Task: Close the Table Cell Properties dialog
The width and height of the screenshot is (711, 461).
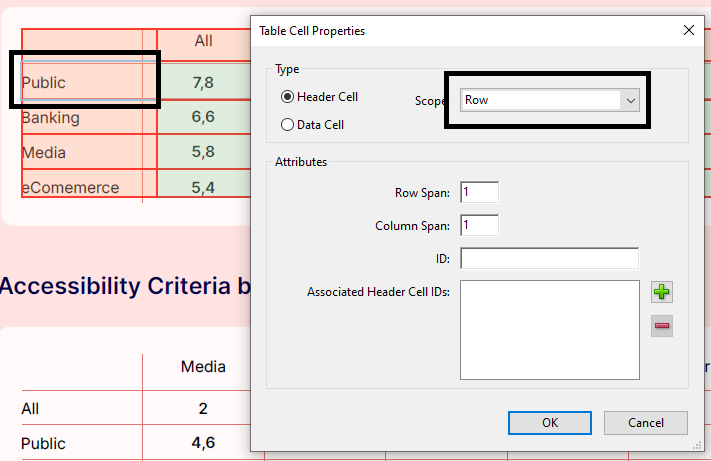Action: point(688,30)
